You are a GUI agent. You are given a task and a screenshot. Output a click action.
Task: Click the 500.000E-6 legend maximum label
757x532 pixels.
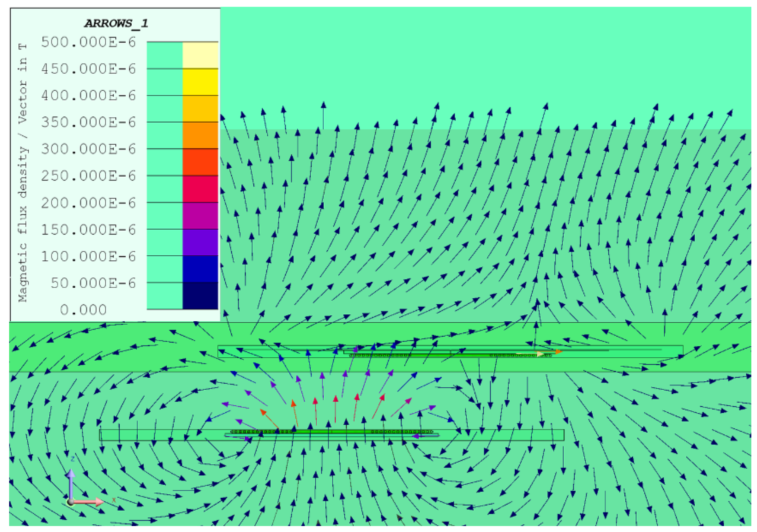[88, 42]
